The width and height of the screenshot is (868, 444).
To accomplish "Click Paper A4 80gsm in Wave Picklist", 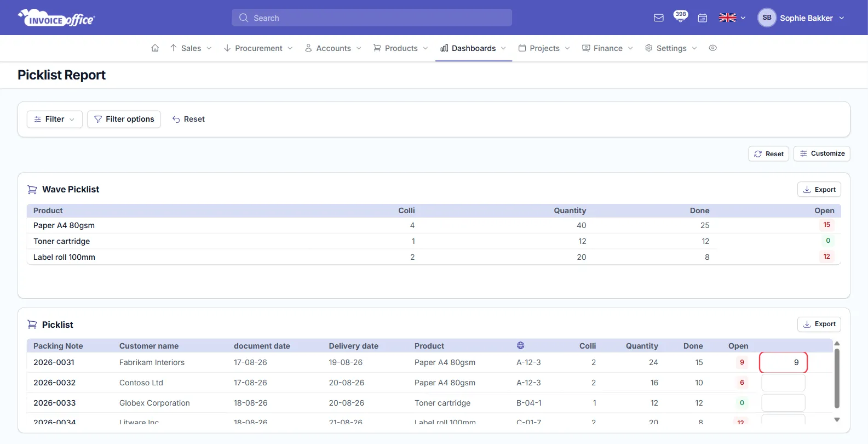I will [64, 225].
